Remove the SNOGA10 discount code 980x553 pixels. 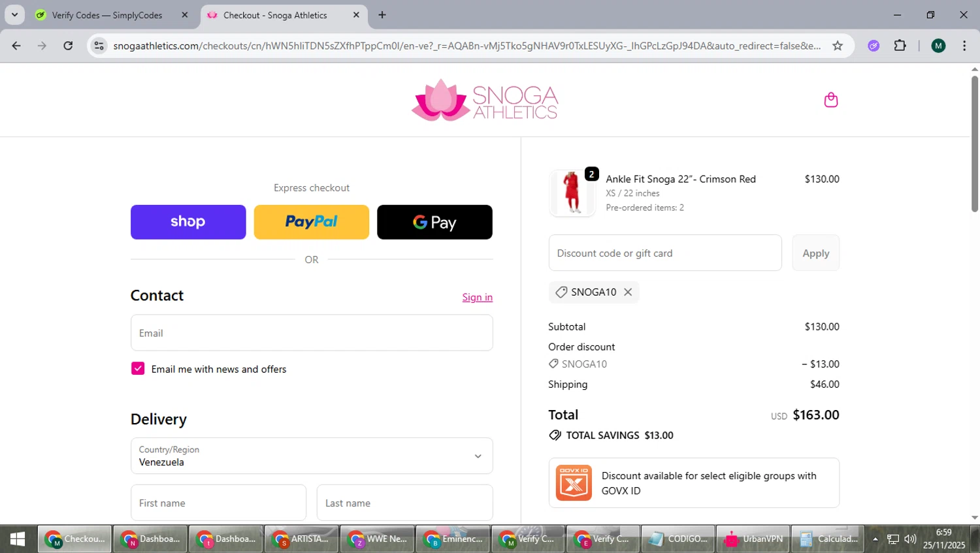pos(628,292)
